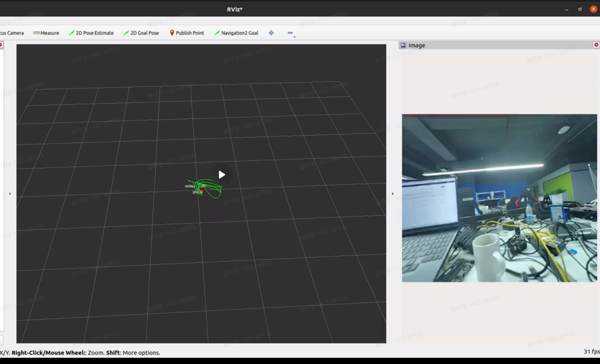Collapse the right Image panel arrow
600x364 pixels.
coord(393,194)
